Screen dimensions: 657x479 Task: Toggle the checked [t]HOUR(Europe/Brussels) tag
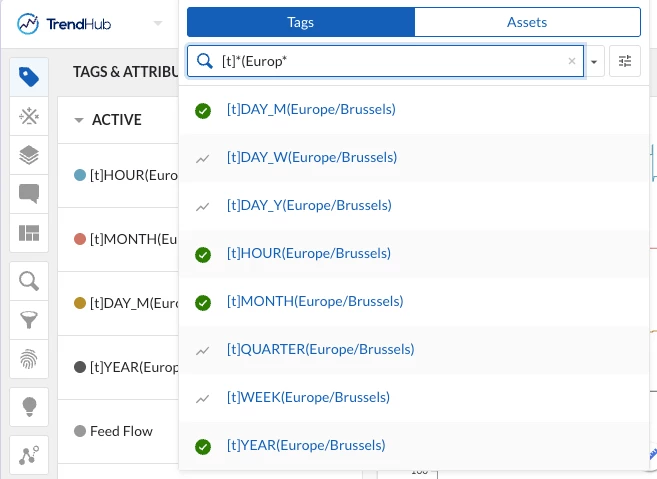203,254
